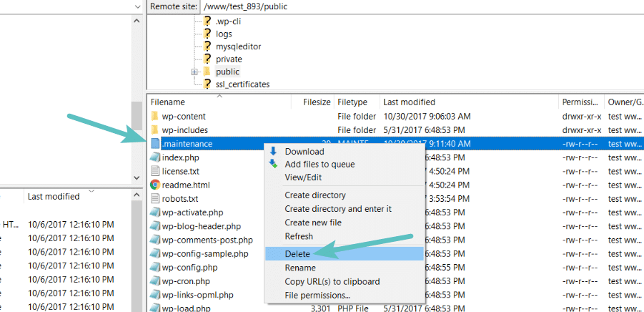644x312 pixels.
Task: Select View/Edit in the context menu
Action: tap(303, 177)
